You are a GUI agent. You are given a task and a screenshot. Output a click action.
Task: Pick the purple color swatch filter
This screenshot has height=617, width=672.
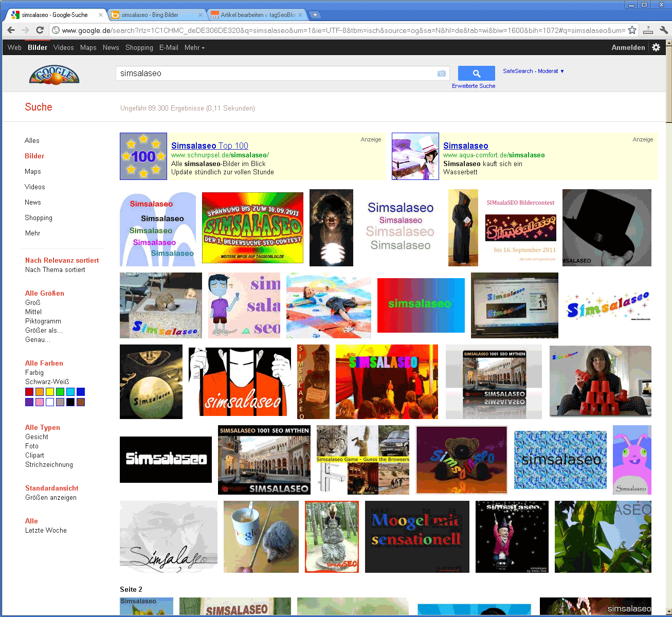pos(29,402)
